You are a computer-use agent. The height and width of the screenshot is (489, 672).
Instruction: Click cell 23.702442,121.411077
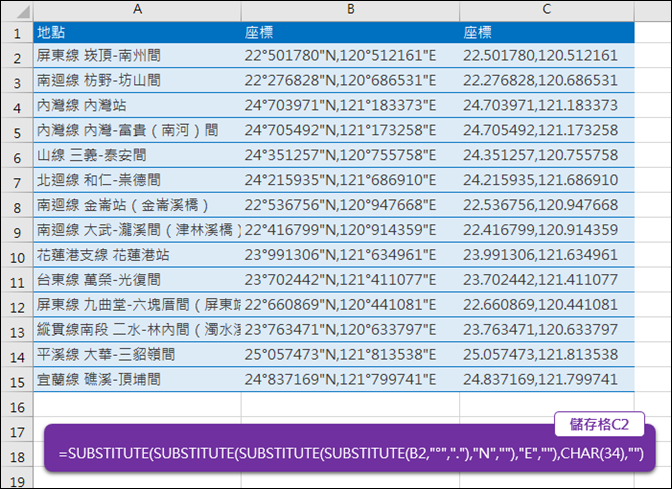(x=547, y=279)
